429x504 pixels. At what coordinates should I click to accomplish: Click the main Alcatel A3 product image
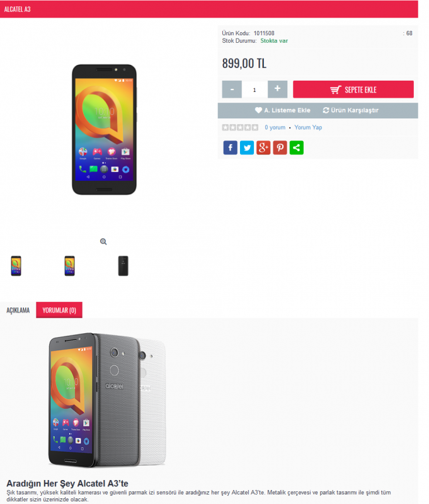(x=104, y=130)
